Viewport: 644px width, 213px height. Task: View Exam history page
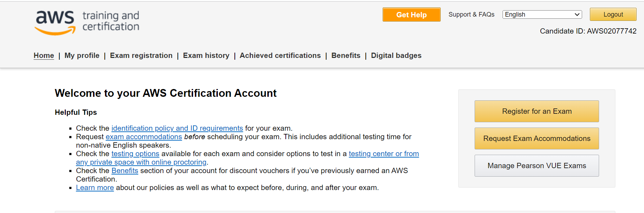click(x=206, y=55)
